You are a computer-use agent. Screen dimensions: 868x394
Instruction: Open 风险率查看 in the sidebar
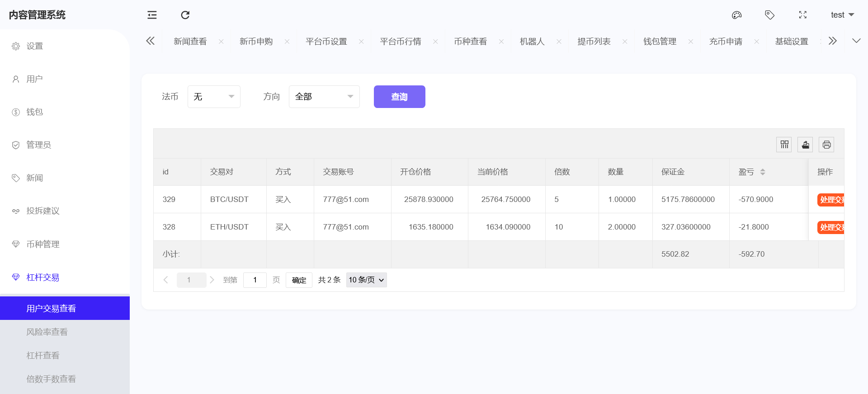tap(47, 332)
